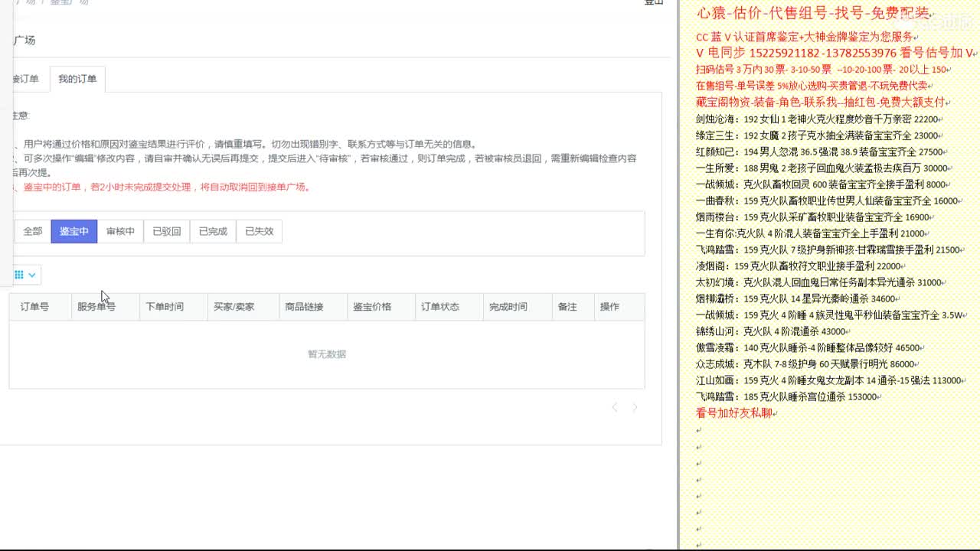
Task: Click the grid display icon above the table
Action: [17, 274]
